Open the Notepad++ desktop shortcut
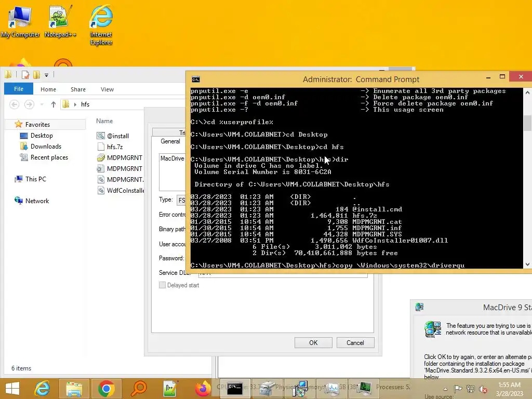 click(60, 21)
